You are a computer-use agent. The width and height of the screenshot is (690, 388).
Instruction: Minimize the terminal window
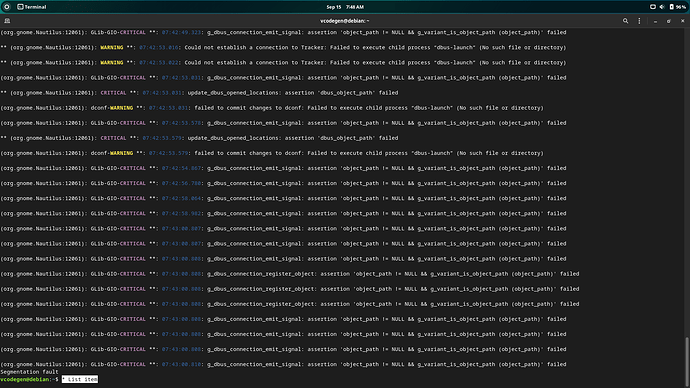click(655, 21)
